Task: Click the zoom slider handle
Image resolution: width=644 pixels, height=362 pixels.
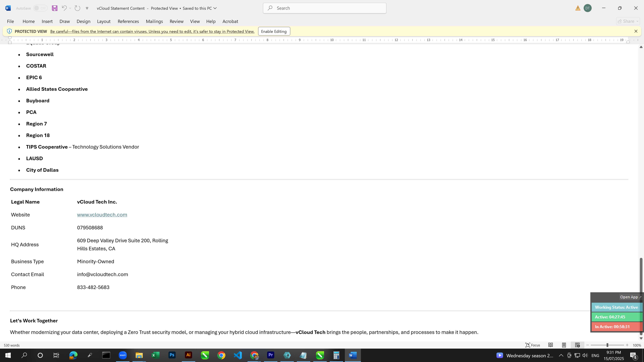Action: coord(607,345)
